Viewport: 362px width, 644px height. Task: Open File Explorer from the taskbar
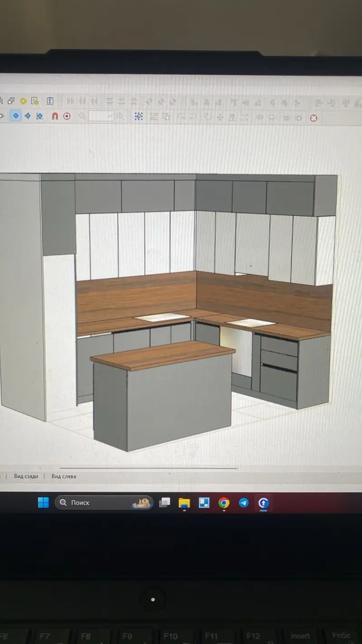coord(184,503)
